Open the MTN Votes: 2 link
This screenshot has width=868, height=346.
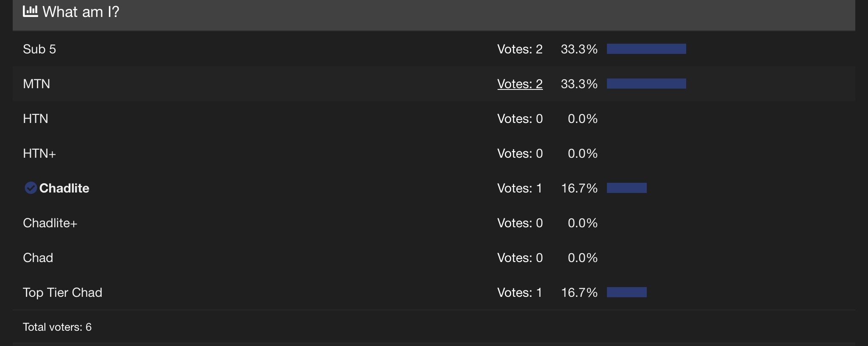coord(520,84)
